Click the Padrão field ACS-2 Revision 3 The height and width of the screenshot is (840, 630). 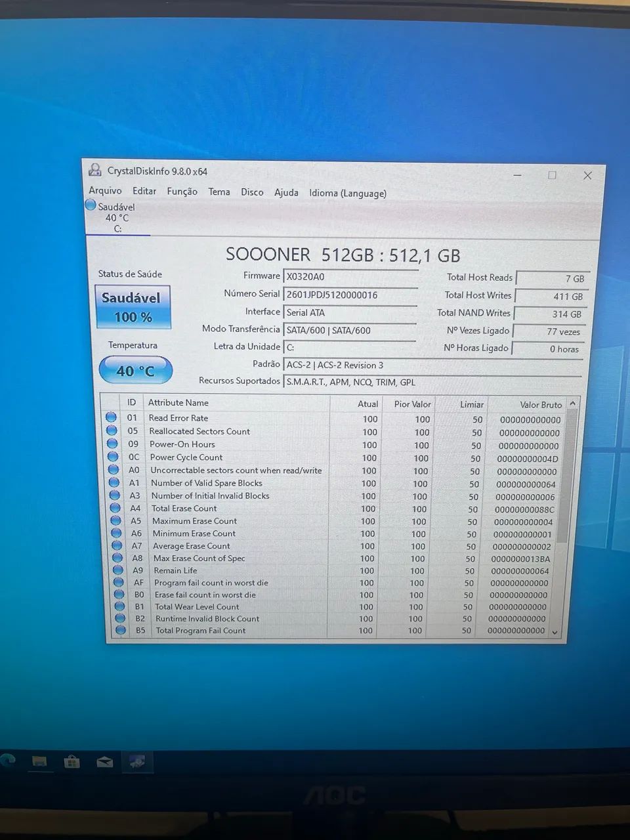(433, 366)
